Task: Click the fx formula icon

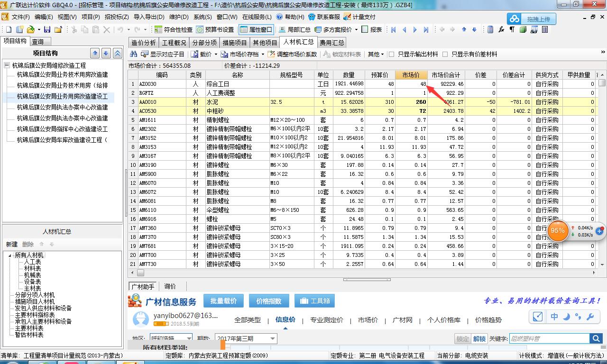Action: click(x=501, y=29)
